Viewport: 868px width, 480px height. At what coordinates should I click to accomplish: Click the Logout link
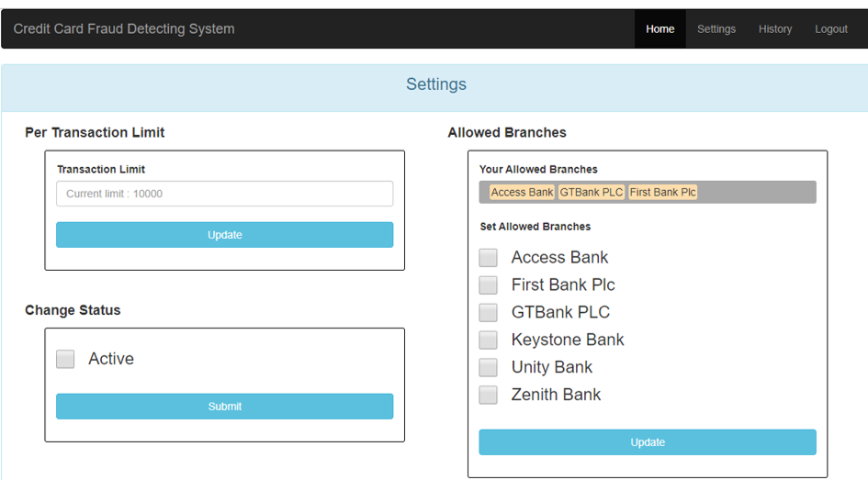[831, 28]
